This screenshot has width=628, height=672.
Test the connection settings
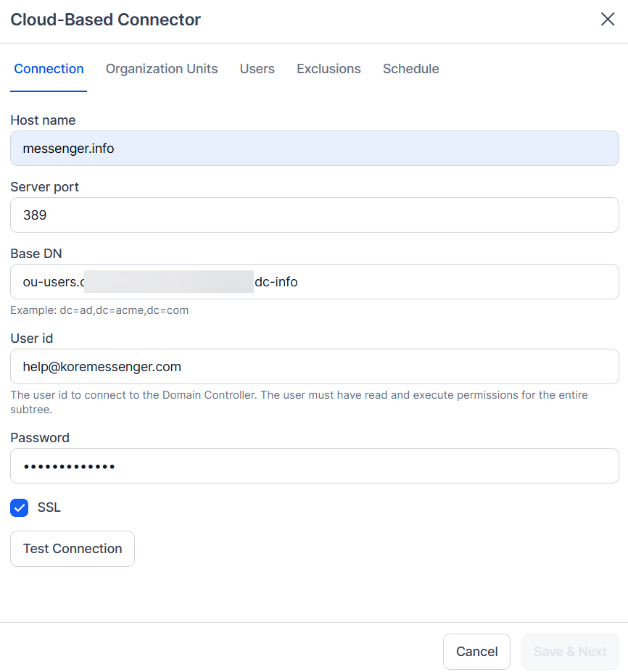pos(73,549)
